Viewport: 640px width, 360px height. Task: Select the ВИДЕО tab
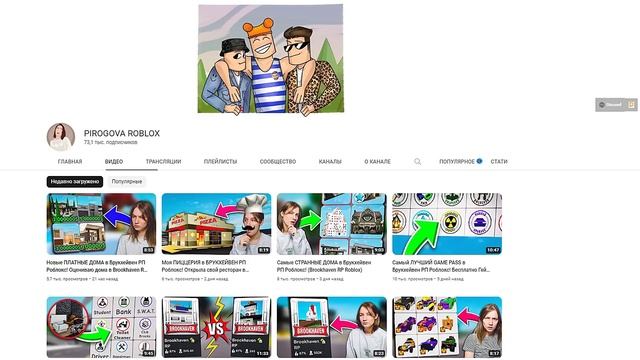(114, 162)
